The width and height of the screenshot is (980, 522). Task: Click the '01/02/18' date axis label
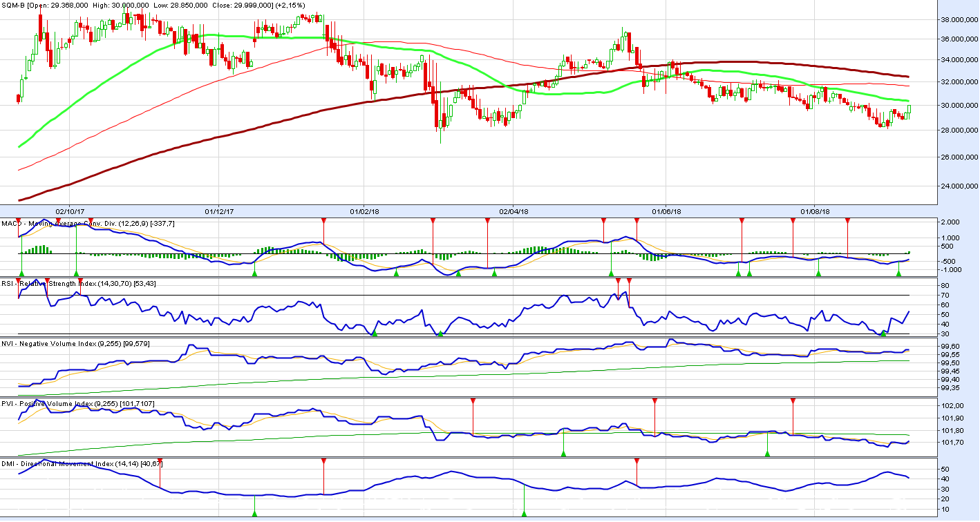pyautogui.click(x=364, y=211)
